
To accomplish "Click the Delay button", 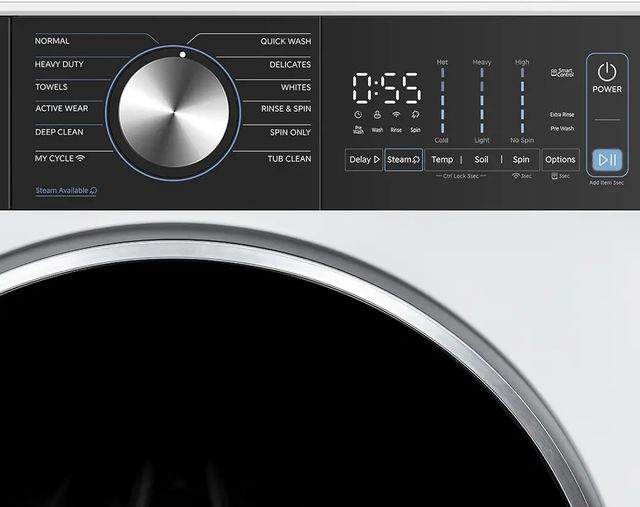I will 364,160.
